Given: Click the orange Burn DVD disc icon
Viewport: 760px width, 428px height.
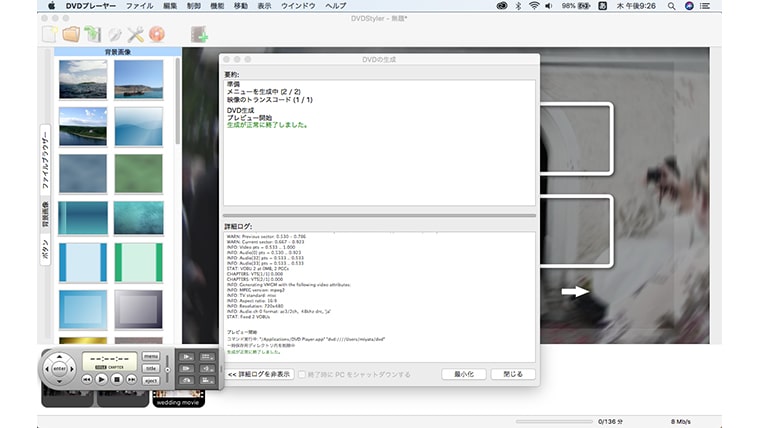Looking at the screenshot, I should coord(157,34).
